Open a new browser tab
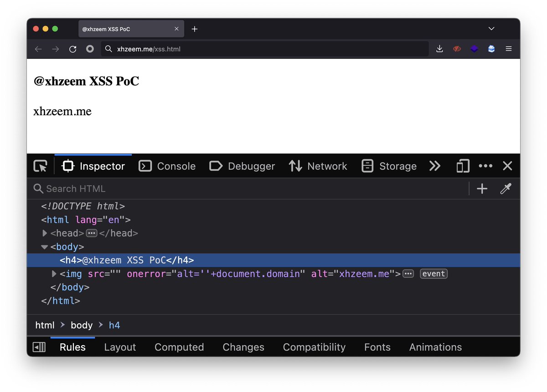The image size is (547, 392). (195, 29)
